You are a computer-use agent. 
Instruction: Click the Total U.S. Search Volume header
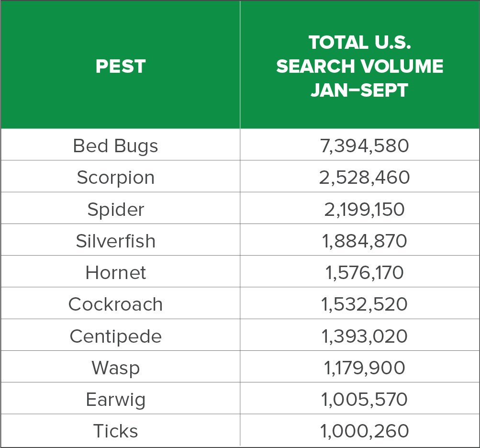point(359,66)
